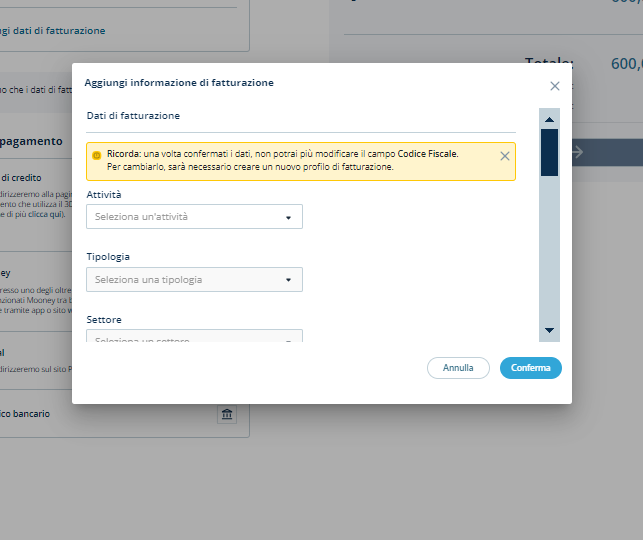Click the dialog's dark scrollbar thumb
The image size is (643, 540).
[549, 152]
